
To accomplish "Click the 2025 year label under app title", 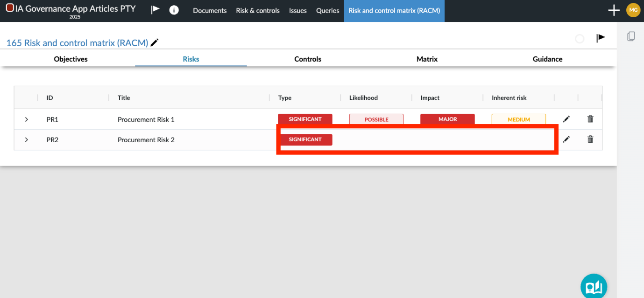I will click(x=75, y=17).
